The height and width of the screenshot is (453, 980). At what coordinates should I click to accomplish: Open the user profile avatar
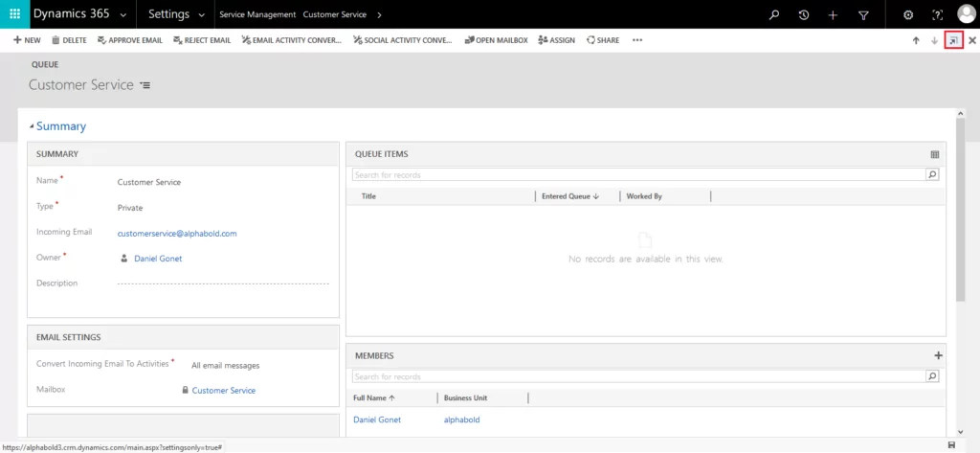pos(967,14)
